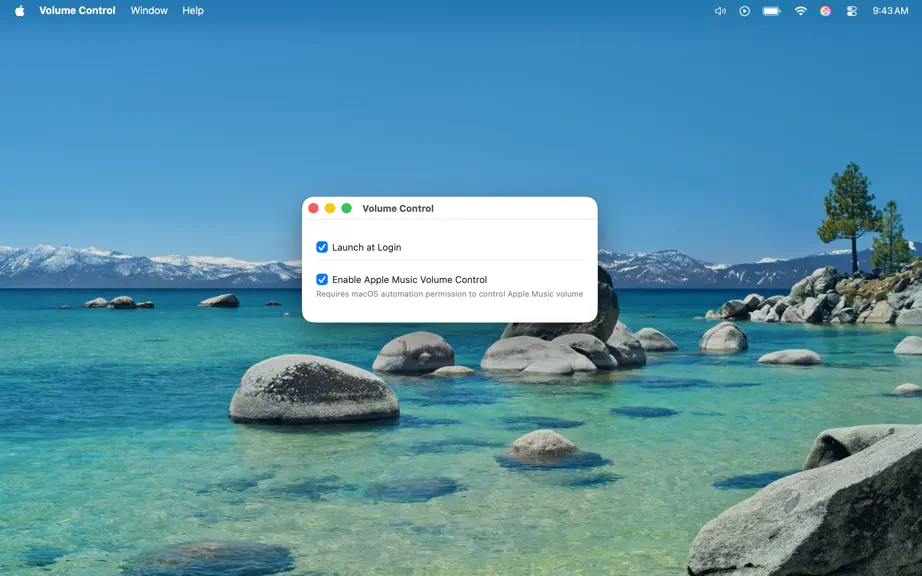Viewport: 922px width, 576px height.
Task: Uncheck the Launch at Login checkbox
Action: [322, 247]
